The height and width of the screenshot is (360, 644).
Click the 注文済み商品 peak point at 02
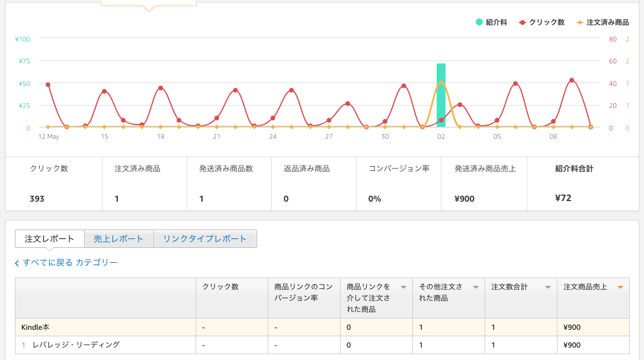pos(441,82)
